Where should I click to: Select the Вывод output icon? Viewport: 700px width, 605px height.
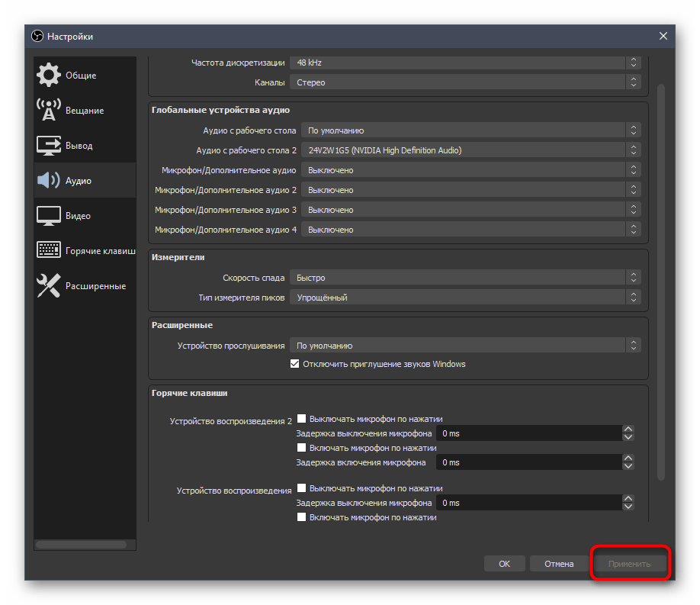point(49,146)
